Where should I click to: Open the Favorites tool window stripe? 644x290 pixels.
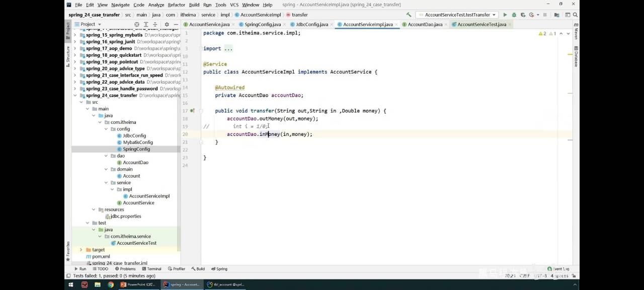click(x=68, y=251)
